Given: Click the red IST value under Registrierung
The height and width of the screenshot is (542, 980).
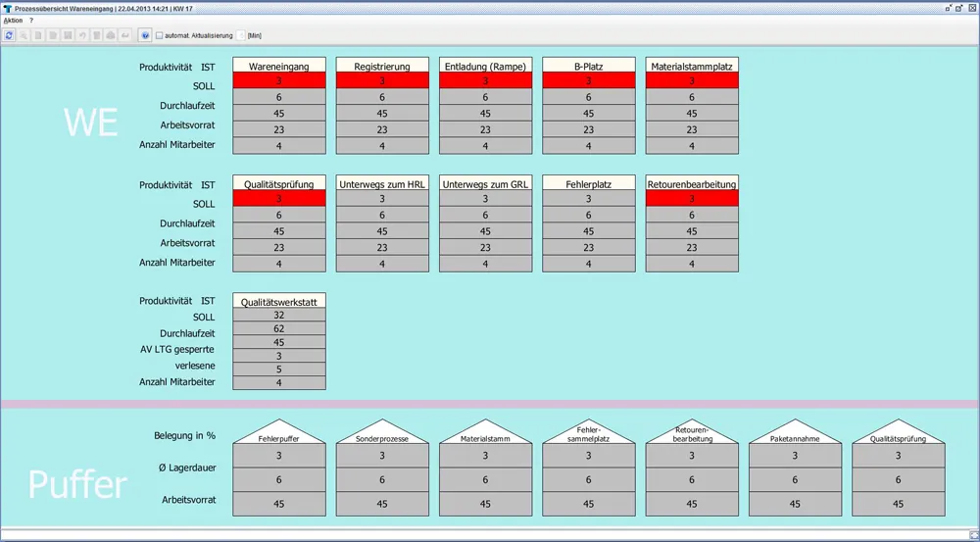Looking at the screenshot, I should [x=382, y=80].
